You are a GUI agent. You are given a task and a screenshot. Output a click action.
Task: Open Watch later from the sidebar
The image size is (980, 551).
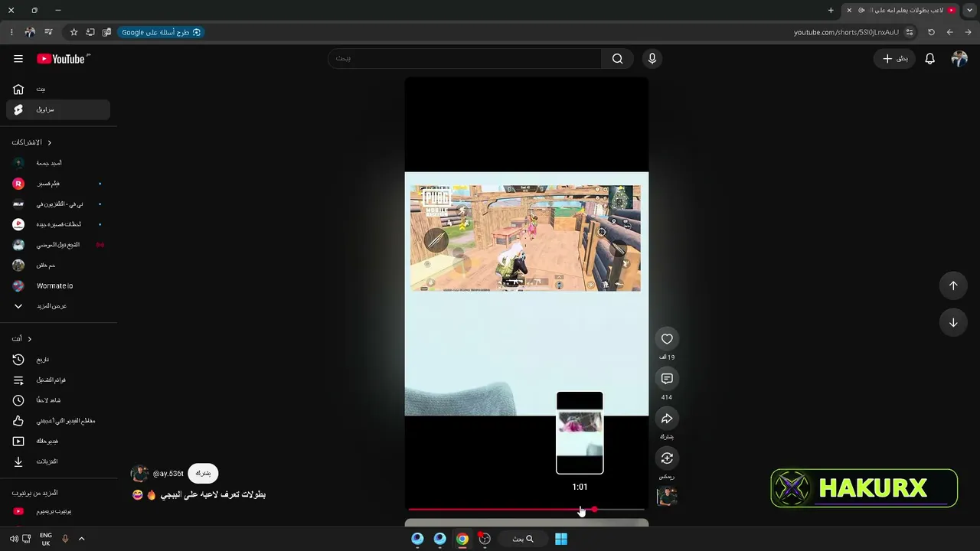(58, 400)
